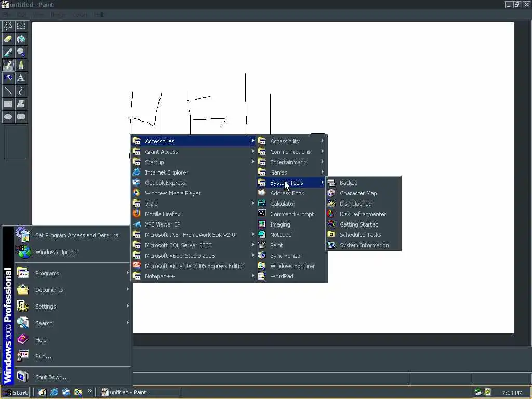532x399 pixels.
Task: Select the Text tool
Action: pos(21,78)
